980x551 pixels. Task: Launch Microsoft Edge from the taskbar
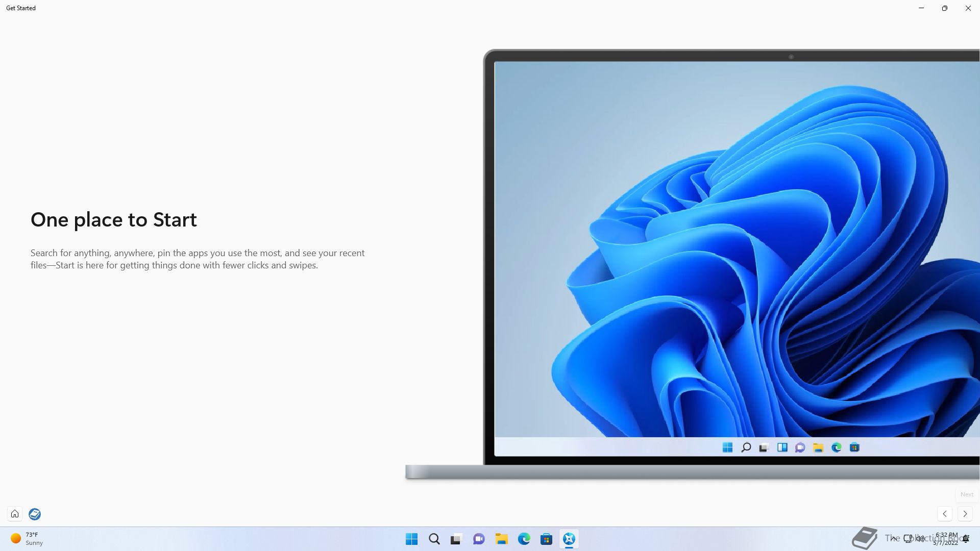pos(524,539)
